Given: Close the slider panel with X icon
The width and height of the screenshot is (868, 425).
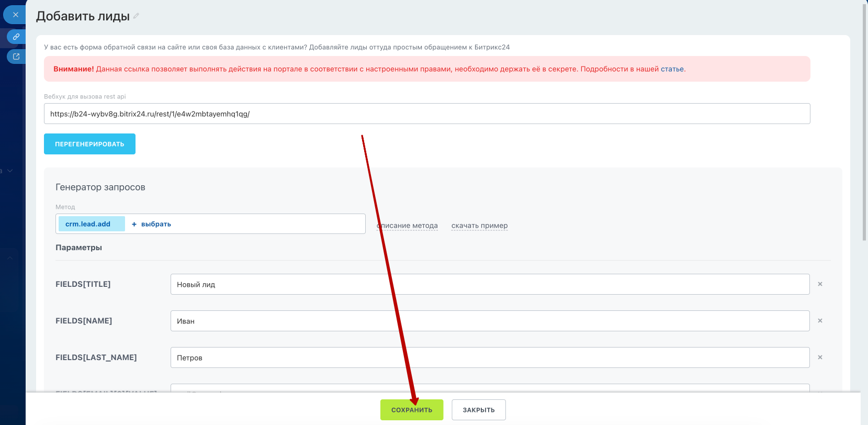Looking at the screenshot, I should 16,15.
